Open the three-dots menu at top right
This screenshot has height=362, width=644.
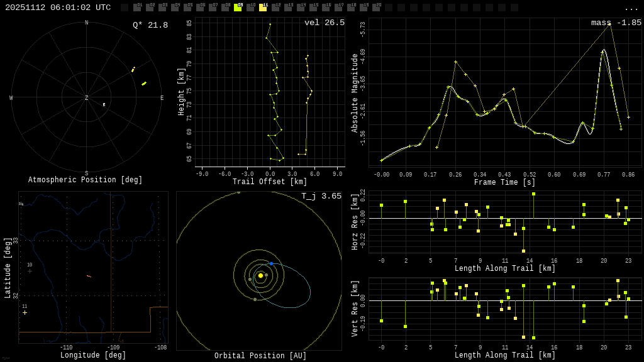(631, 8)
